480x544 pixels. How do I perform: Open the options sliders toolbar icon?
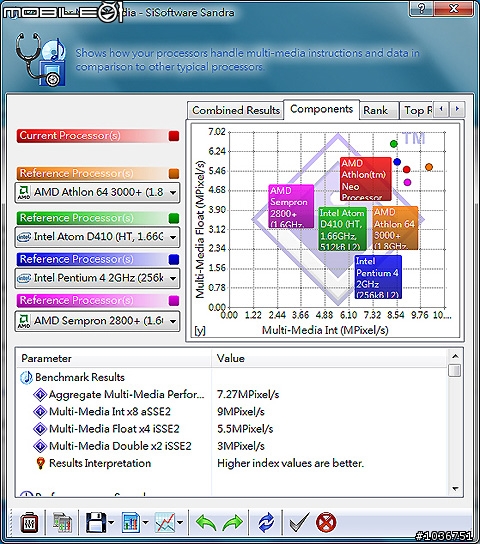[29, 522]
